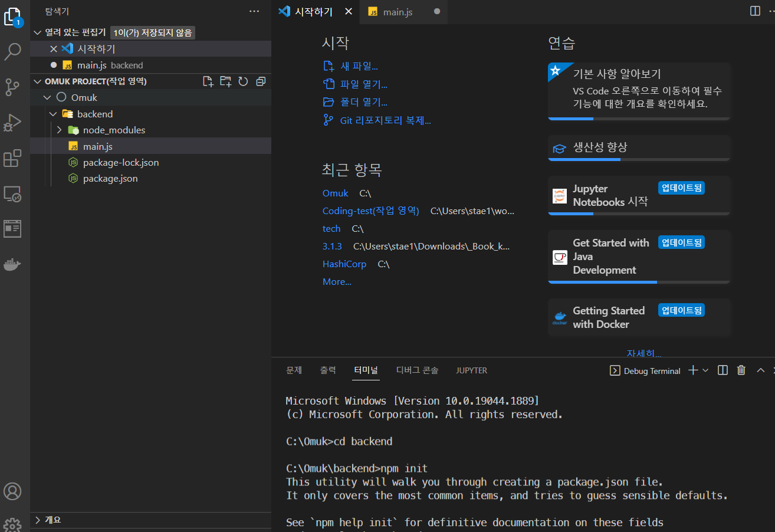Refresh the explorer tree
Screen dimensions: 775x532
click(243, 81)
